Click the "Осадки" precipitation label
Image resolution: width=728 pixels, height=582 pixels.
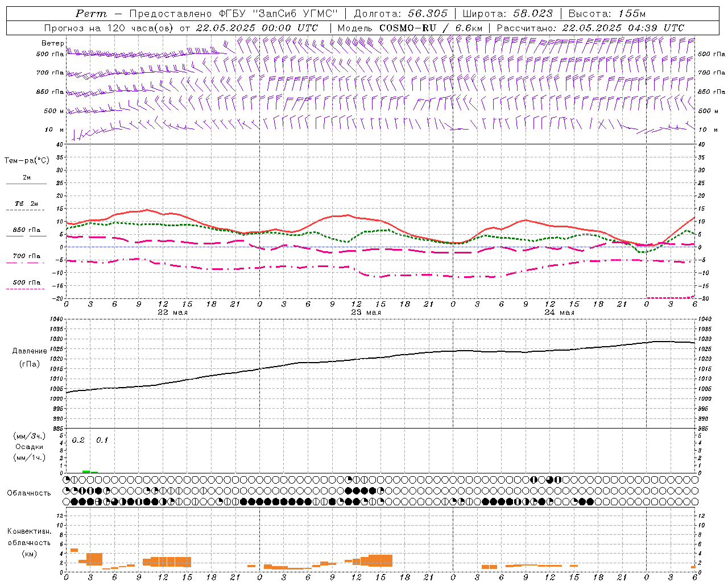point(30,447)
